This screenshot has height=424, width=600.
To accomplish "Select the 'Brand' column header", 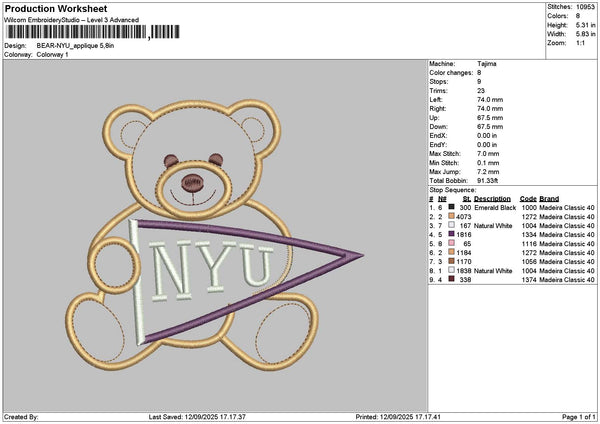I will click(x=549, y=199).
